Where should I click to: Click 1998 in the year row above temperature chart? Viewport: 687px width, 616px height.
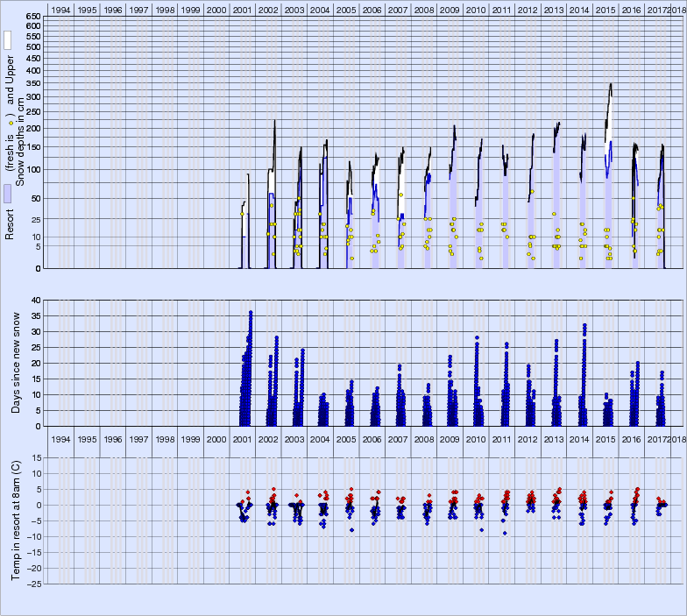tap(165, 439)
